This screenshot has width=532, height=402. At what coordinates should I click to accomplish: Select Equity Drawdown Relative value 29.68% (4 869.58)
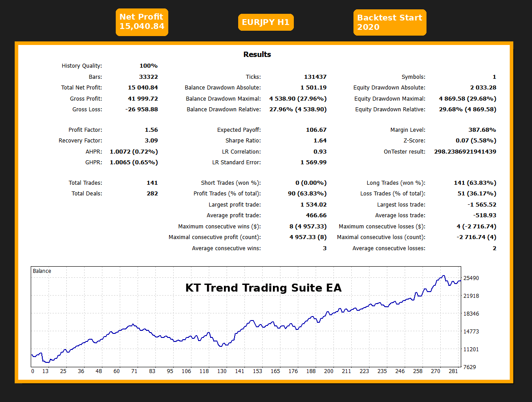click(x=467, y=109)
